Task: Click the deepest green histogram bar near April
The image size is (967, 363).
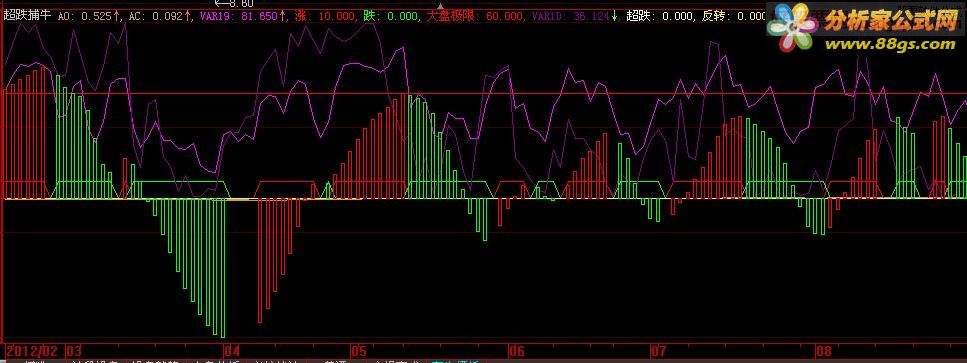Action: point(223,268)
